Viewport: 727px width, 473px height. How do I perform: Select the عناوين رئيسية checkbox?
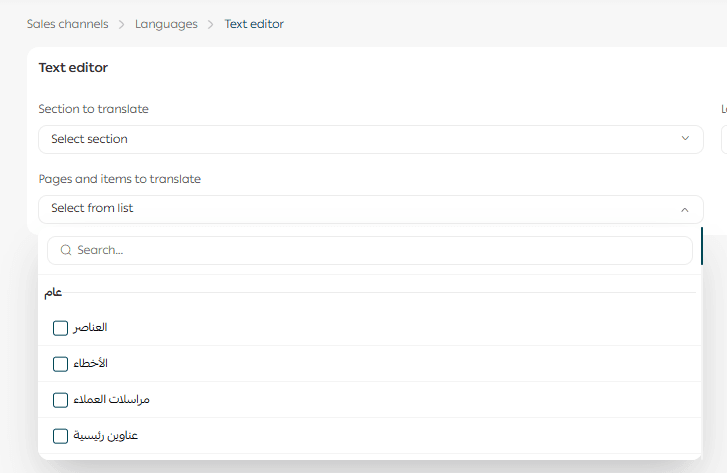60,436
